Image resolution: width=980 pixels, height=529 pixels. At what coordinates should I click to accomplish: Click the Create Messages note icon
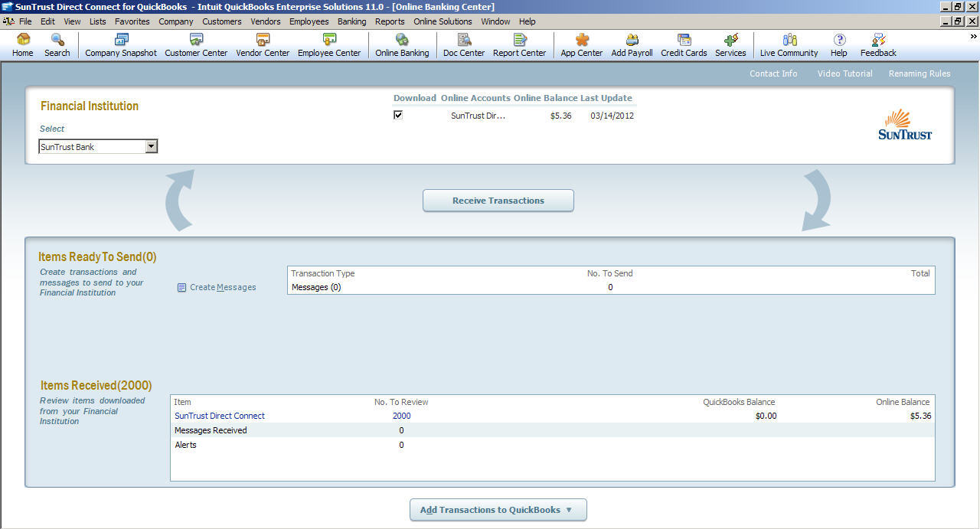[x=181, y=288]
